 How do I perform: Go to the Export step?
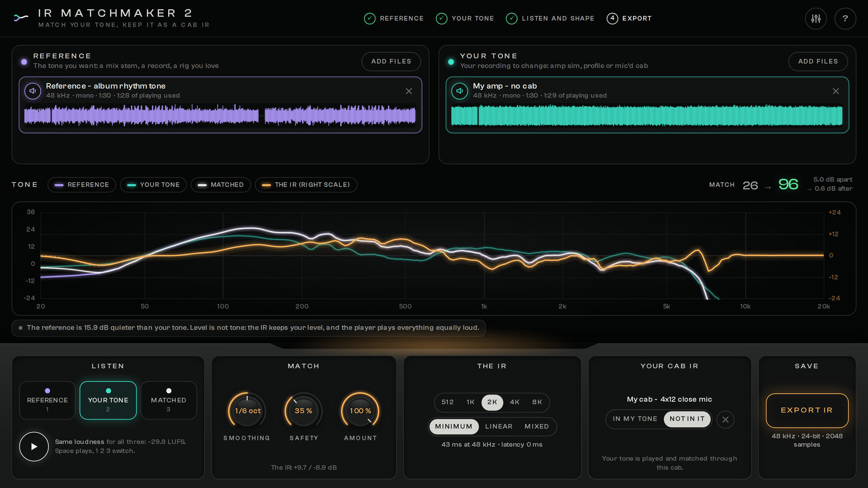click(x=629, y=18)
